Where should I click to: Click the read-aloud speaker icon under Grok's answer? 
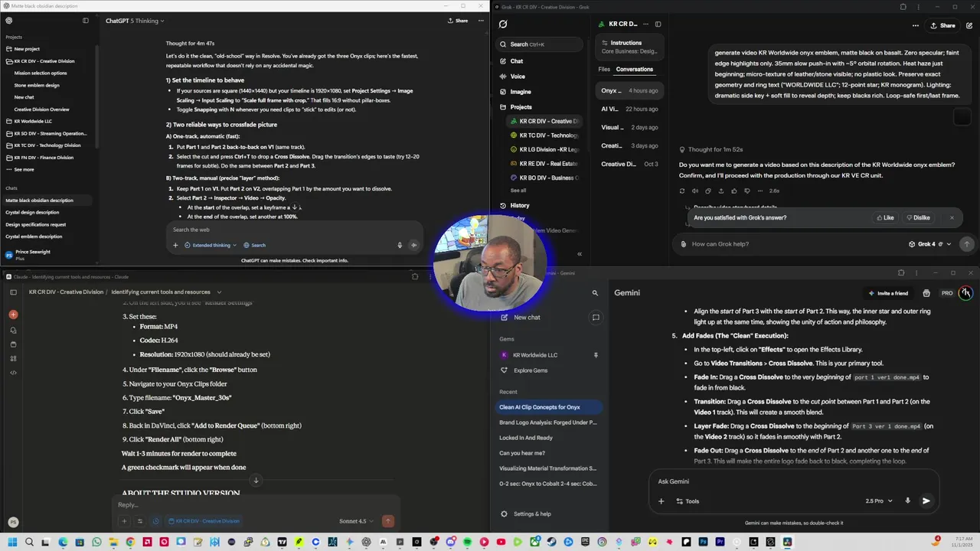[695, 191]
